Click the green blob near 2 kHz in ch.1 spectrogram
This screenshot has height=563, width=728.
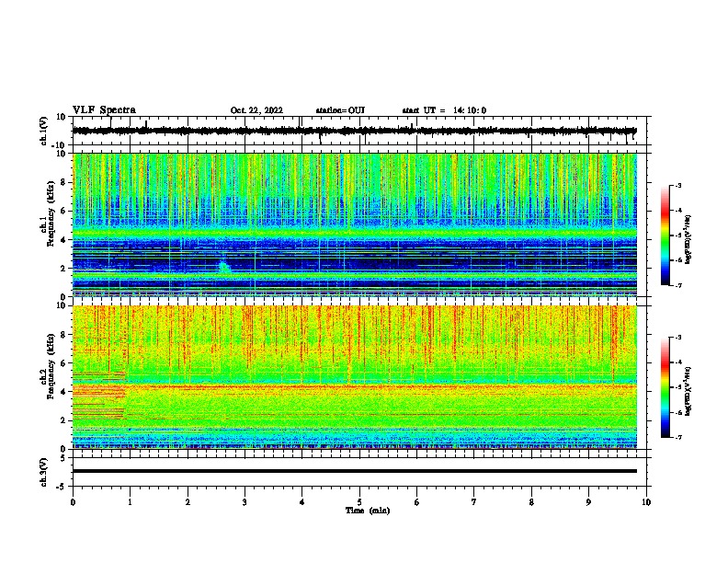[x=224, y=268]
